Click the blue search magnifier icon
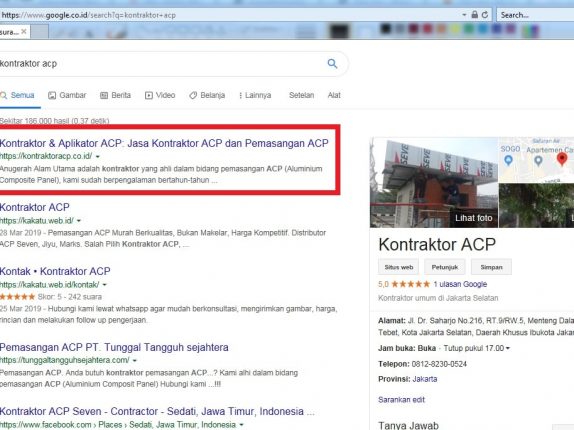 click(332, 64)
